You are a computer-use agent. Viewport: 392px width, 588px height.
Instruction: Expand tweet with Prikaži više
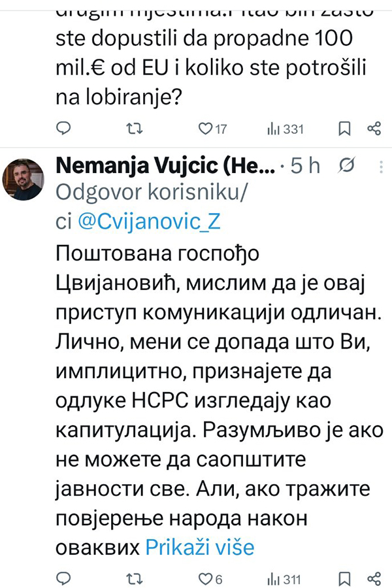199,547
